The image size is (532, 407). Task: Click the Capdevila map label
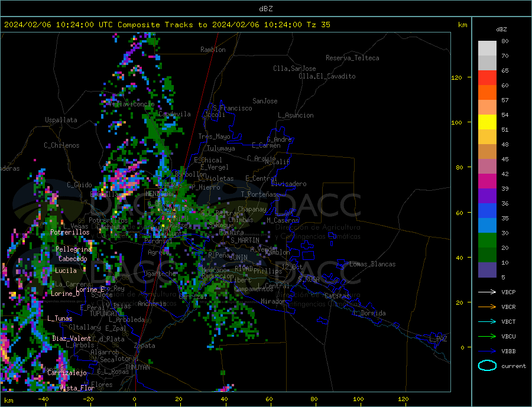(x=174, y=114)
